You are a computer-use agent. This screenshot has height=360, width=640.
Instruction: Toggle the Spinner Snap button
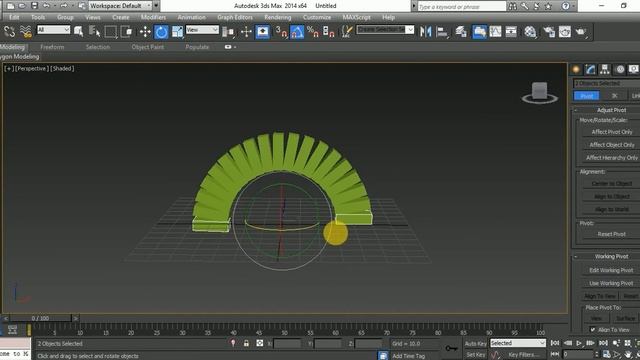[x=329, y=31]
